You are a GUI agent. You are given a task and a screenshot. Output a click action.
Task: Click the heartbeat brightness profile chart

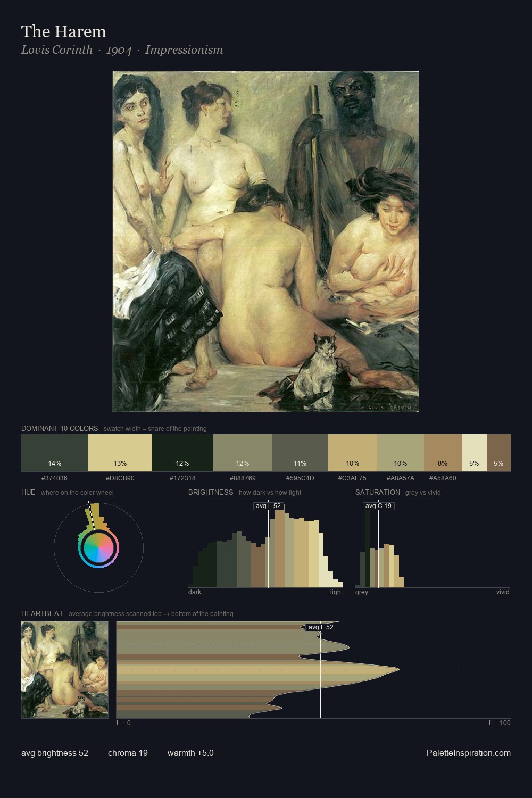[x=313, y=670]
